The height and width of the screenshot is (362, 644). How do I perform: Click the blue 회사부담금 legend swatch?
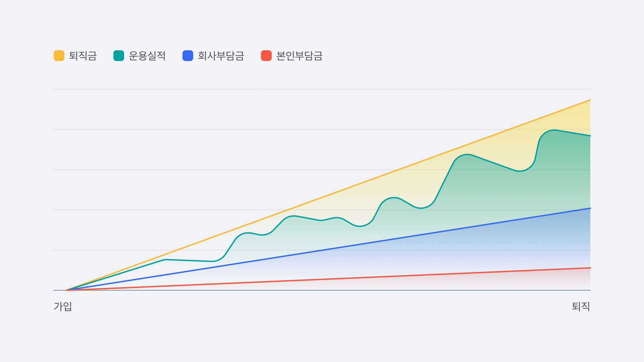(x=188, y=56)
